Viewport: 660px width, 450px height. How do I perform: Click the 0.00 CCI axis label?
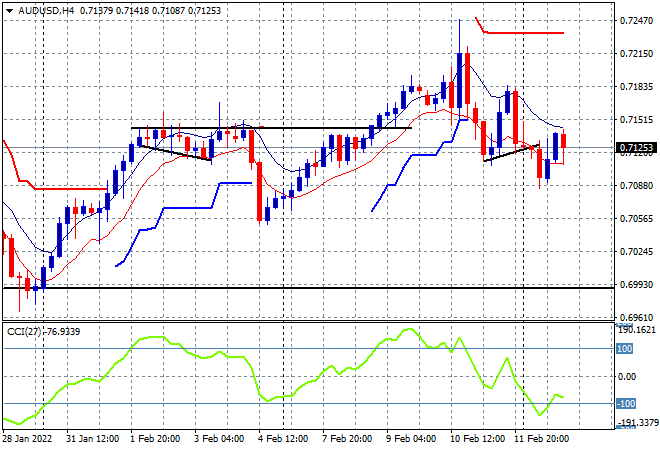coord(628,377)
